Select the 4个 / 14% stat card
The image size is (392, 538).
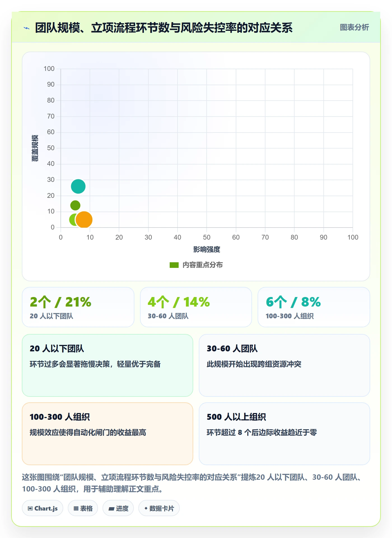196,307
